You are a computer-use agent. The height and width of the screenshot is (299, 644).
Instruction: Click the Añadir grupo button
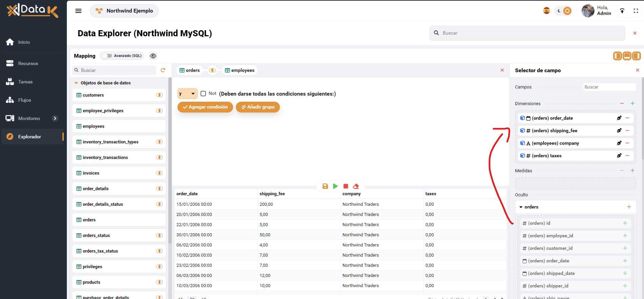coord(258,107)
